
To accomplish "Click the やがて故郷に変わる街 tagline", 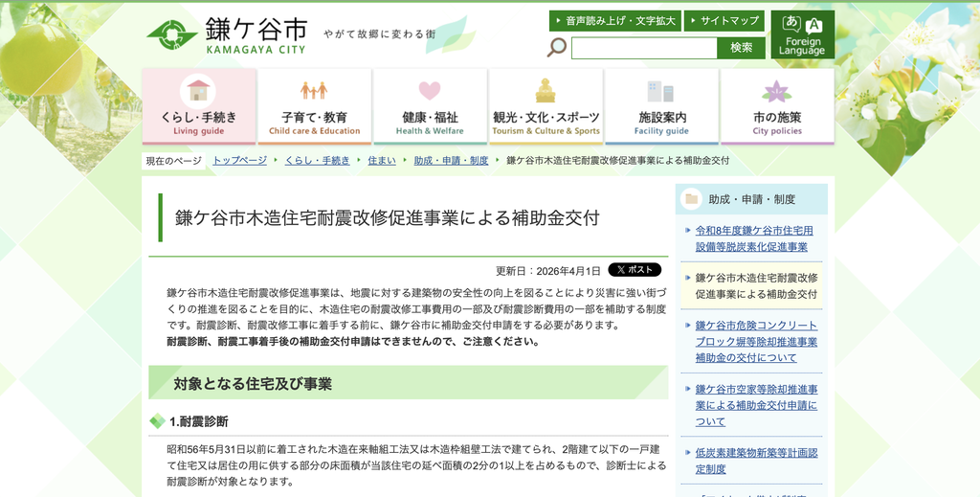I will pyautogui.click(x=379, y=34).
